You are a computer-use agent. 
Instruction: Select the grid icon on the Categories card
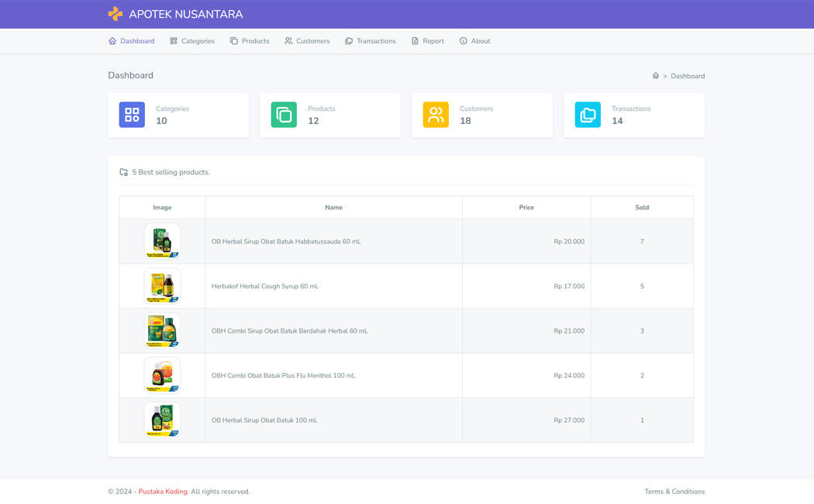pyautogui.click(x=131, y=114)
